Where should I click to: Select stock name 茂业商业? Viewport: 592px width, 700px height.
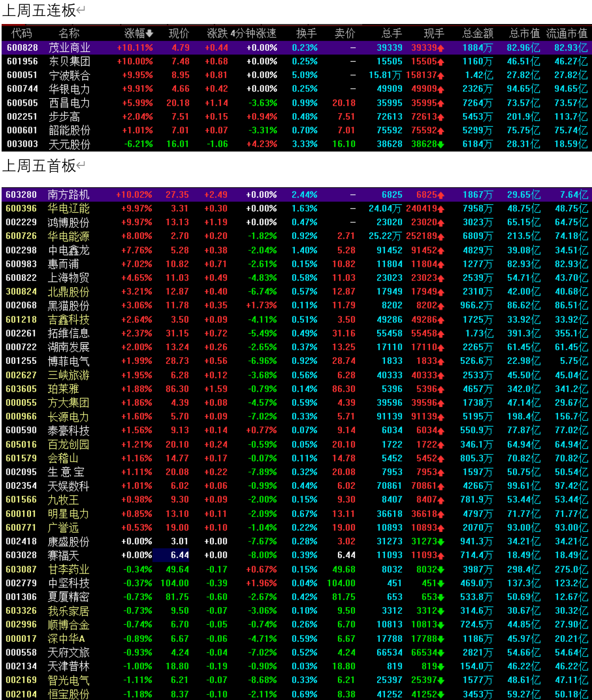69,47
